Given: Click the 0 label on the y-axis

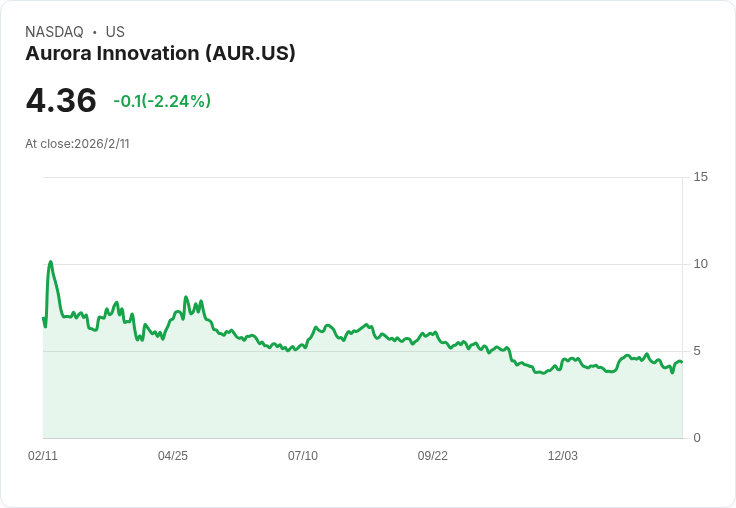Looking at the screenshot, I should pyautogui.click(x=697, y=438).
